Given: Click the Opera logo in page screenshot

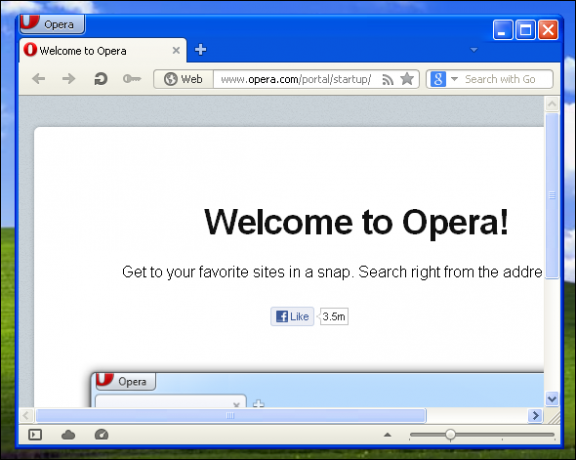Looking at the screenshot, I should coord(104,380).
